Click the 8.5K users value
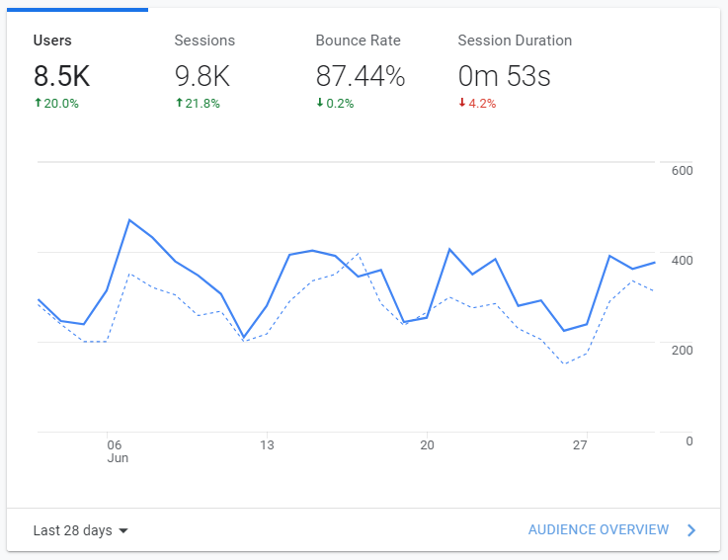This screenshot has width=728, height=560. click(62, 76)
